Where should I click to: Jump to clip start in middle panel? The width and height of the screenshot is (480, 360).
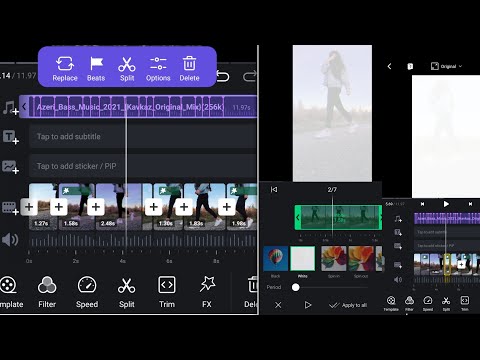[x=274, y=190]
